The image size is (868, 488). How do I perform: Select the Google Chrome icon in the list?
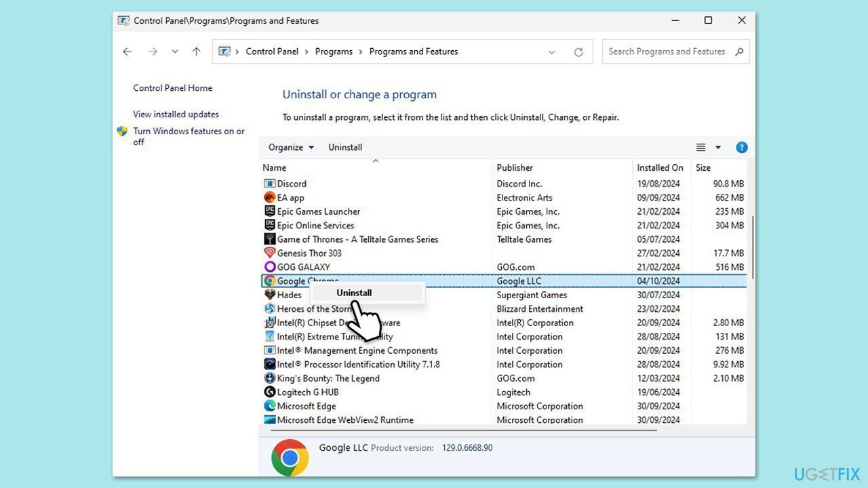click(x=270, y=281)
